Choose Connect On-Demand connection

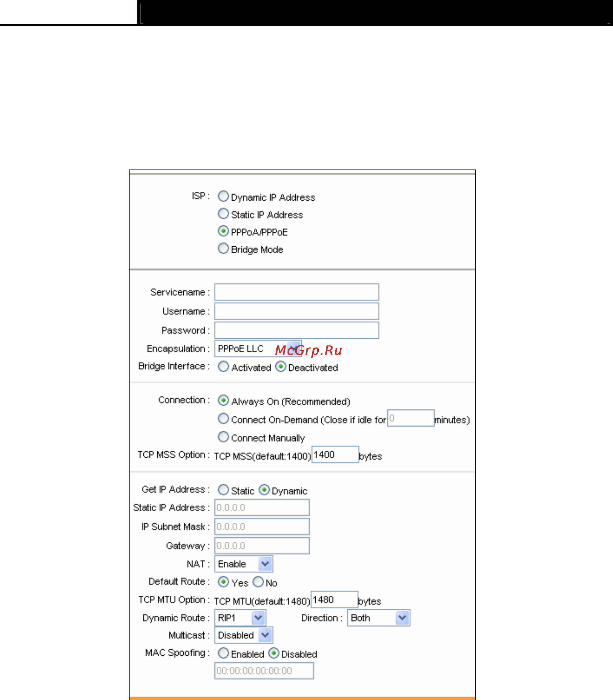[x=223, y=419]
